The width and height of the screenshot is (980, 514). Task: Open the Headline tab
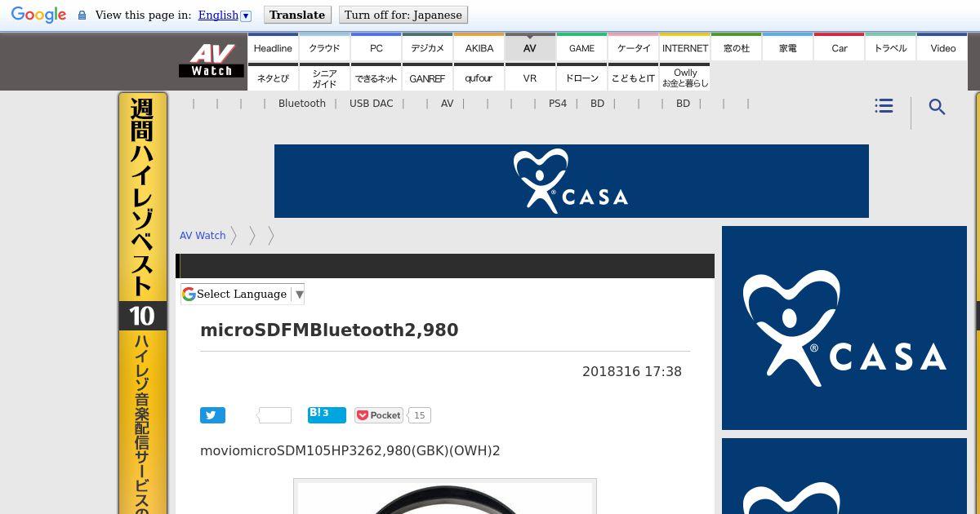(x=273, y=47)
